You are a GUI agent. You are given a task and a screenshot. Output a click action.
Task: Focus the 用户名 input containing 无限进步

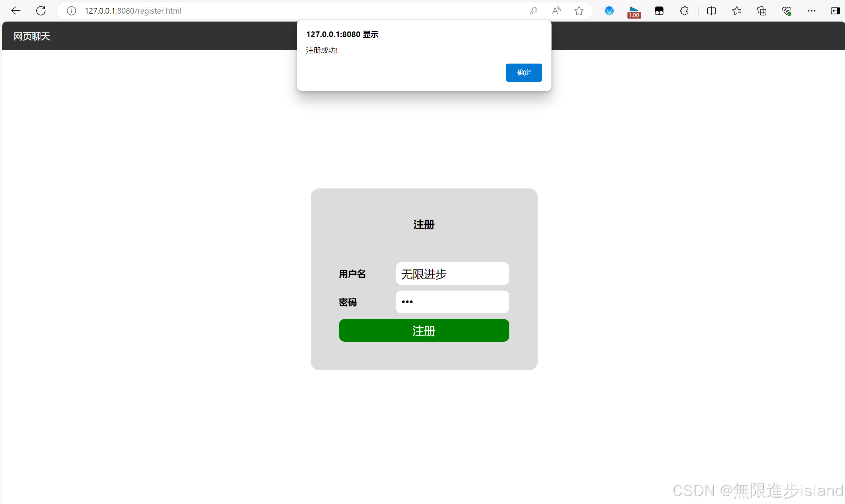(452, 274)
